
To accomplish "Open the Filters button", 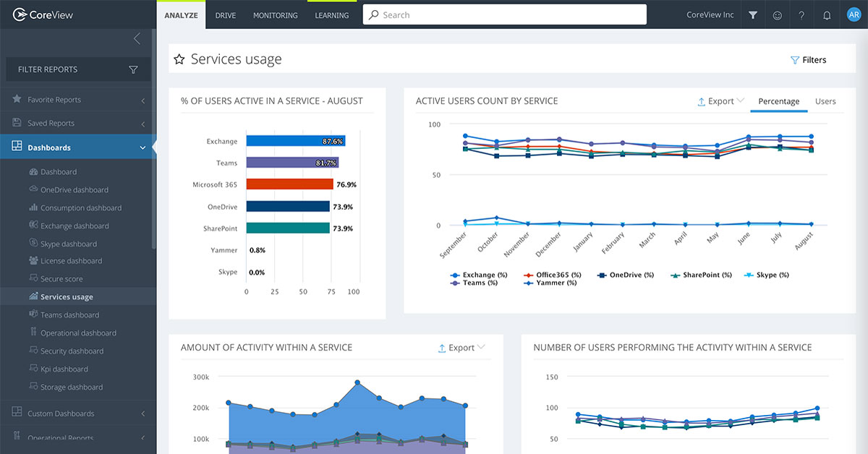I will [808, 60].
